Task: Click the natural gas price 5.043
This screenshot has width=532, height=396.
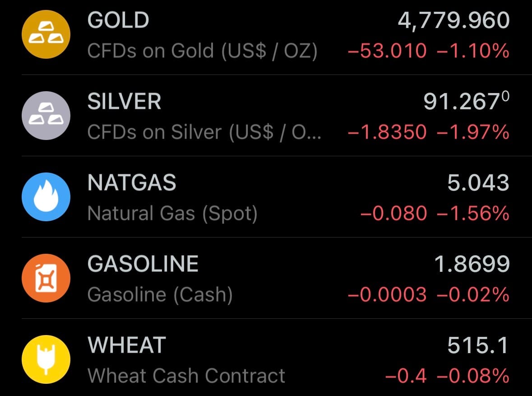Action: coord(478,183)
